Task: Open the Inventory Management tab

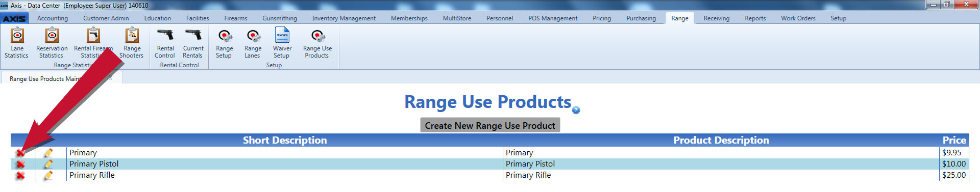Action: (x=344, y=18)
